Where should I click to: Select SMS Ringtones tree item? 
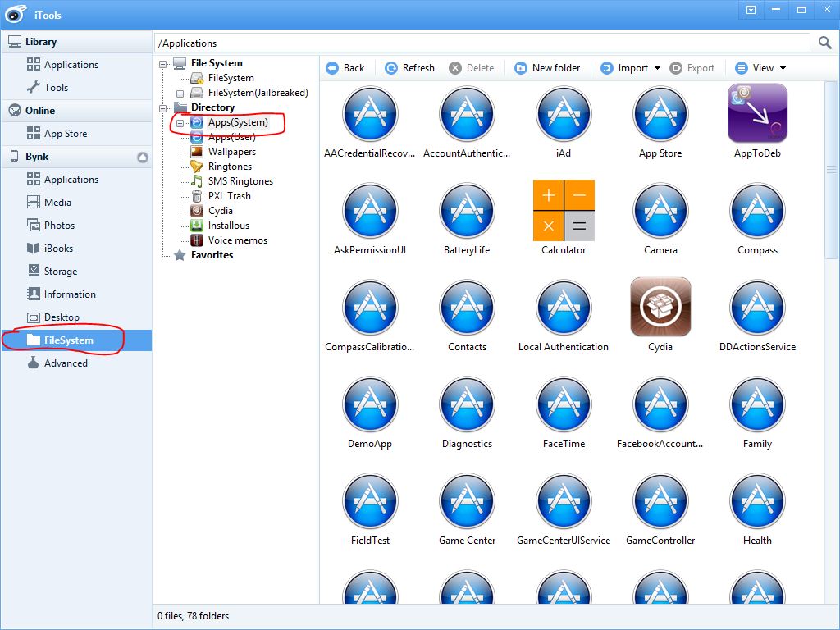240,181
